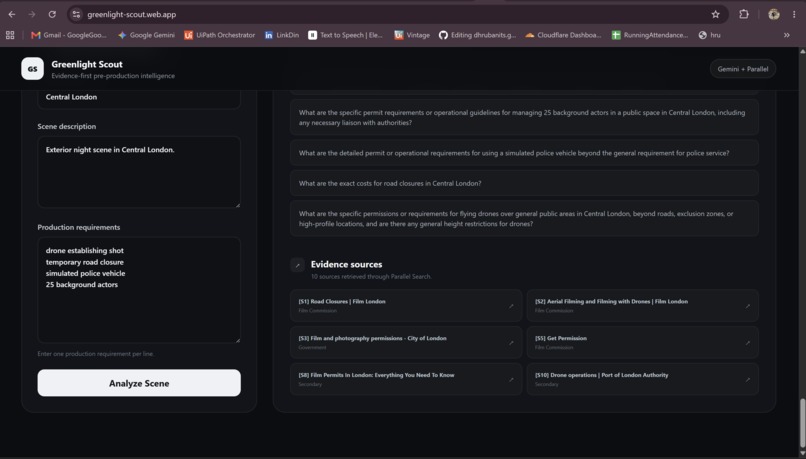Click the Gemini + Parallel badge
Screen dimensions: 806x459
coord(743,69)
